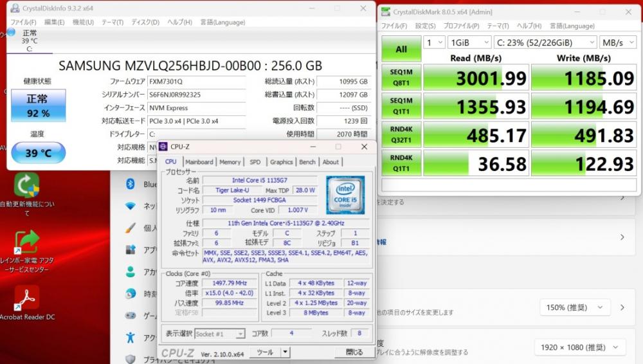Run the SEQ1M Q8T1 test
This screenshot has width=643, height=364.
coord(401,77)
